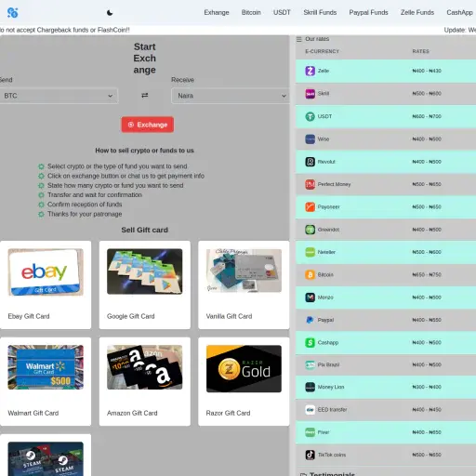Click the Bitcoin icon in rates

point(310,275)
